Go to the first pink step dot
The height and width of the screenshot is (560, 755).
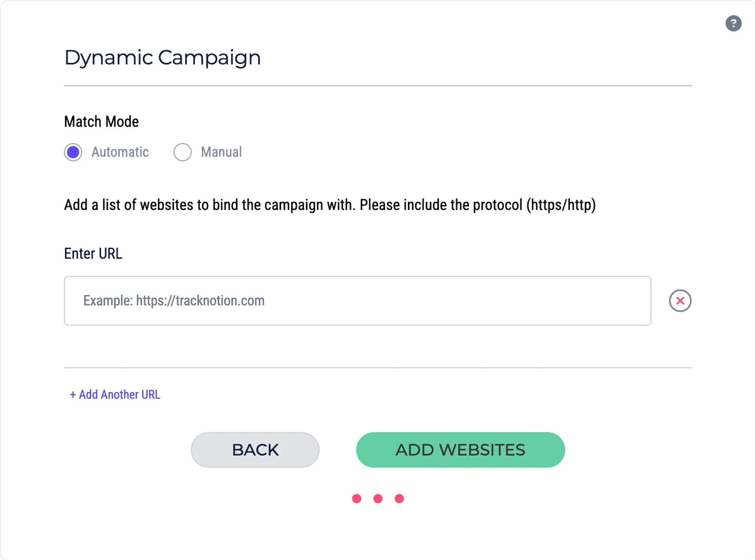click(357, 499)
